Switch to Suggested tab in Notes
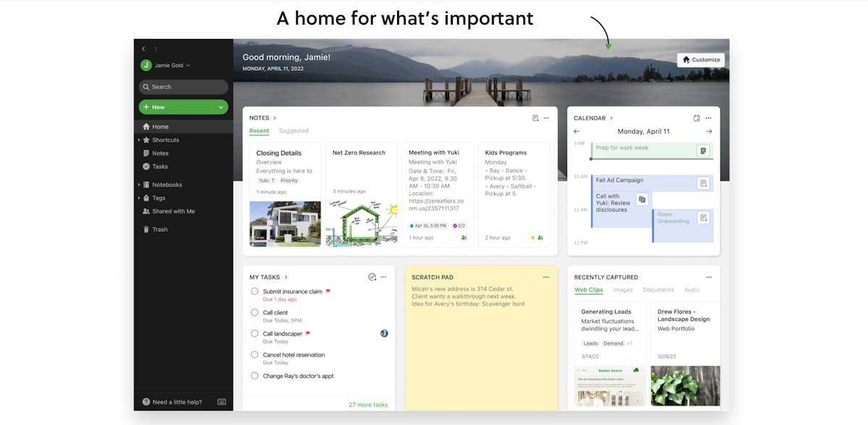 coord(294,131)
